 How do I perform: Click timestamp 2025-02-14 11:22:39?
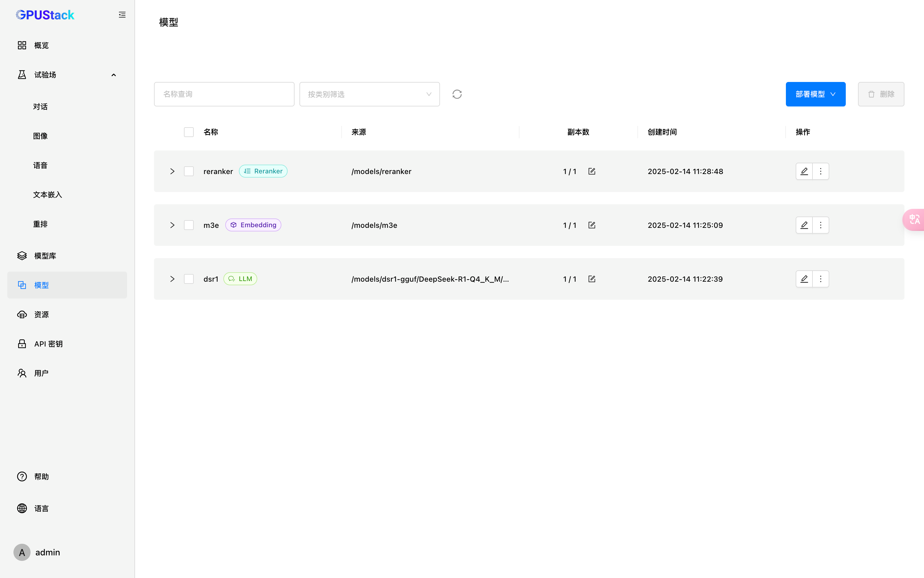coord(685,280)
